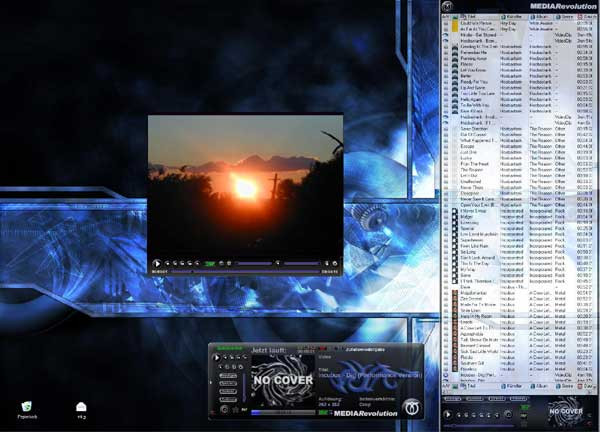This screenshot has width=600, height=432.
Task: Select the Escape track row
Action: click(x=518, y=146)
